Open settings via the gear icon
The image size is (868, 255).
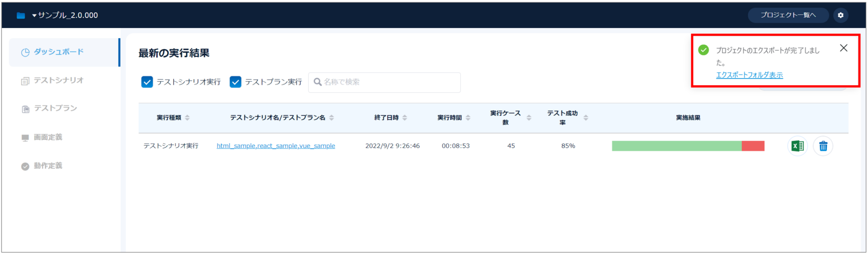click(840, 15)
